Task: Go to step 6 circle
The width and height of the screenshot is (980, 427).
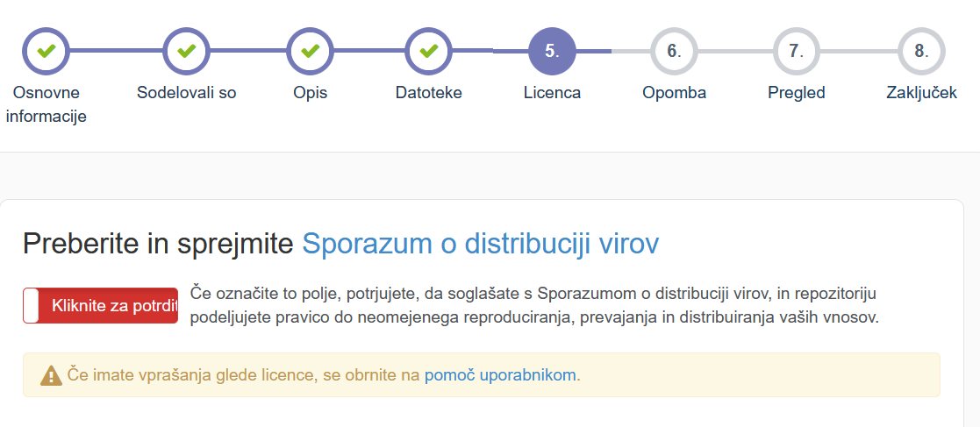Action: tap(674, 51)
